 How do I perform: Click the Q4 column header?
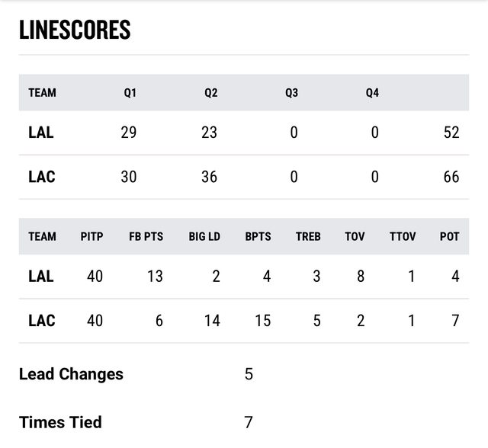pos(372,93)
